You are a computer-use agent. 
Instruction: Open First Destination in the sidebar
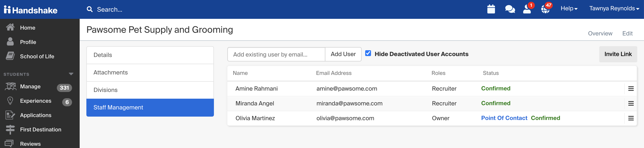click(x=41, y=130)
